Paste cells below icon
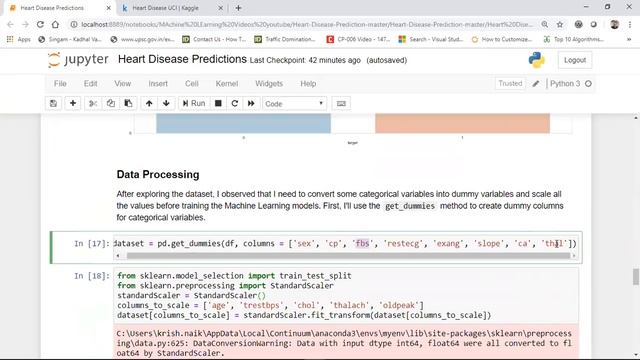 128,104
